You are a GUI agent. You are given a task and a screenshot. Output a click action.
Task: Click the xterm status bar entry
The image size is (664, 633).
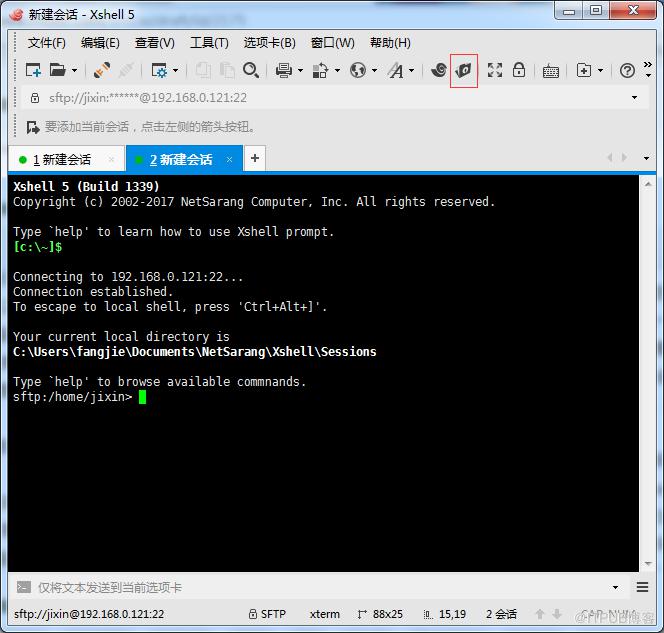click(x=324, y=614)
